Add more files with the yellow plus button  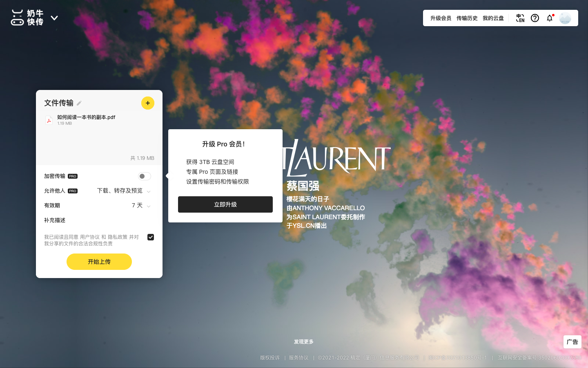(148, 103)
